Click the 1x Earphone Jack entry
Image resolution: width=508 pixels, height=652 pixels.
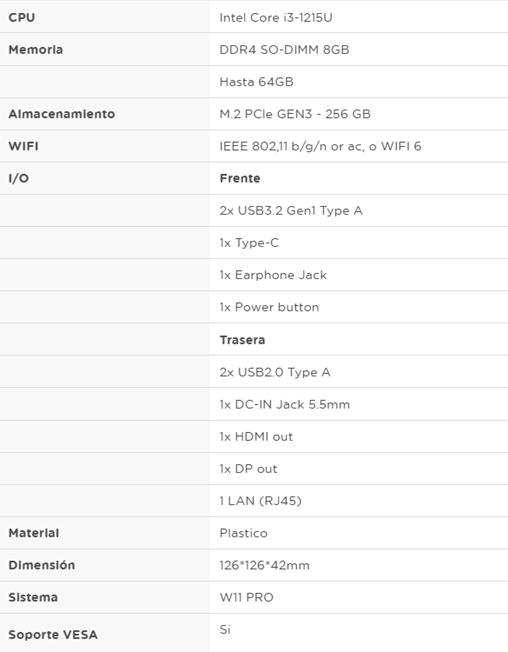273,275
